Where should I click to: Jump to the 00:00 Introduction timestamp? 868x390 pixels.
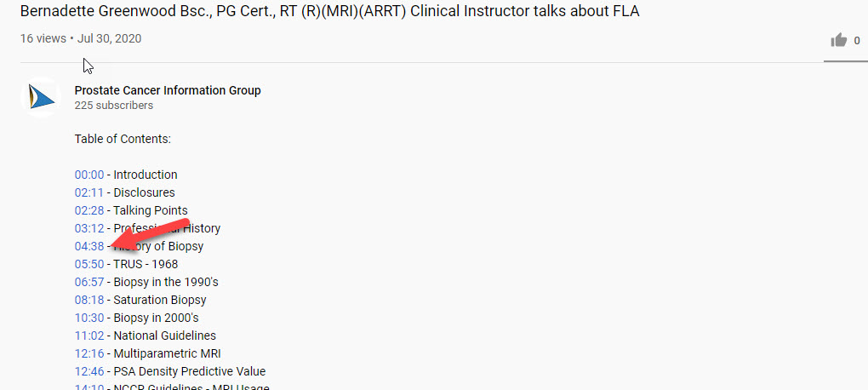click(89, 175)
